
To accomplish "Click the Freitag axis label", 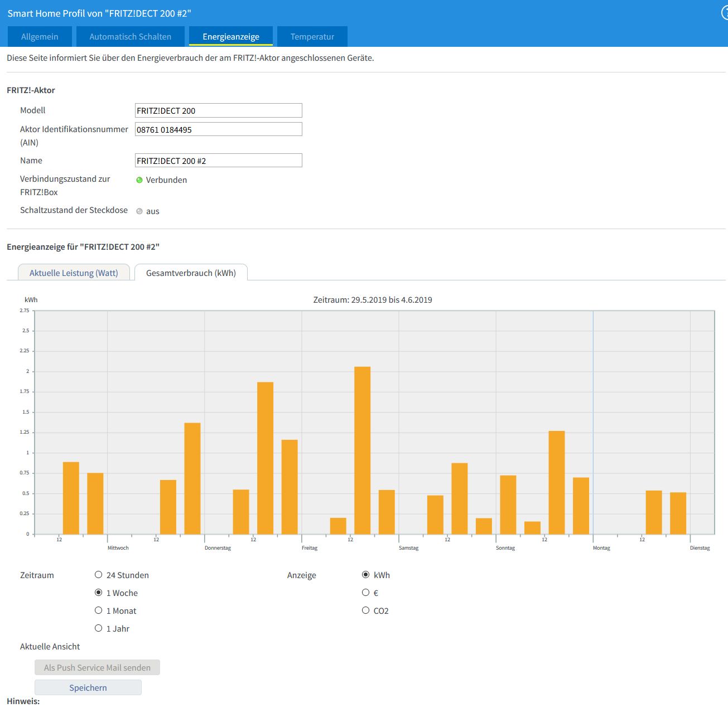I will (x=310, y=548).
